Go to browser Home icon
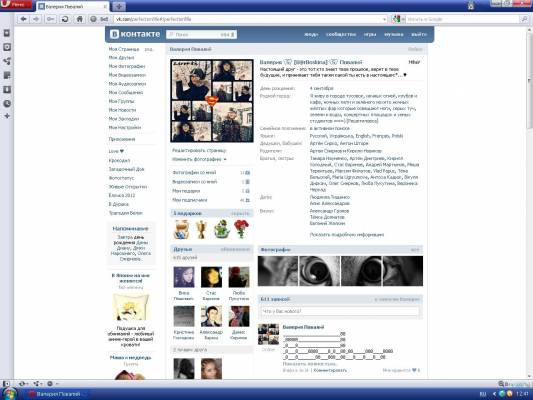The width and height of the screenshot is (533, 400). click(79, 19)
